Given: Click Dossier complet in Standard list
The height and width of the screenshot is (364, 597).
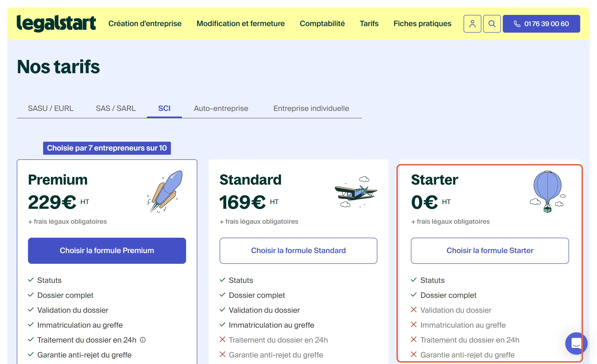Looking at the screenshot, I should click(x=257, y=295).
